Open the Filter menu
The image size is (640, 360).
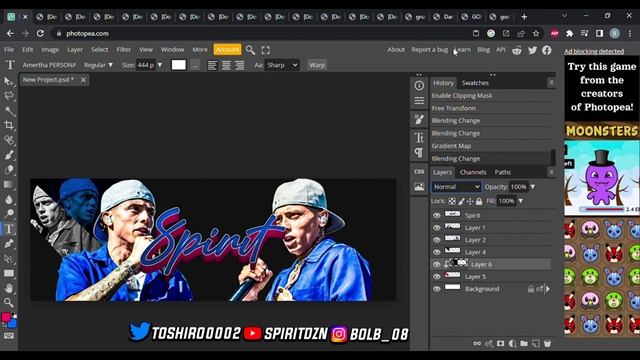click(x=123, y=49)
